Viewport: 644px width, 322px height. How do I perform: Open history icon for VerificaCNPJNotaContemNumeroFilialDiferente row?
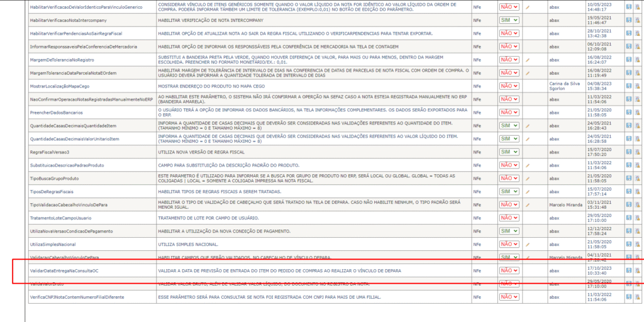click(x=637, y=296)
